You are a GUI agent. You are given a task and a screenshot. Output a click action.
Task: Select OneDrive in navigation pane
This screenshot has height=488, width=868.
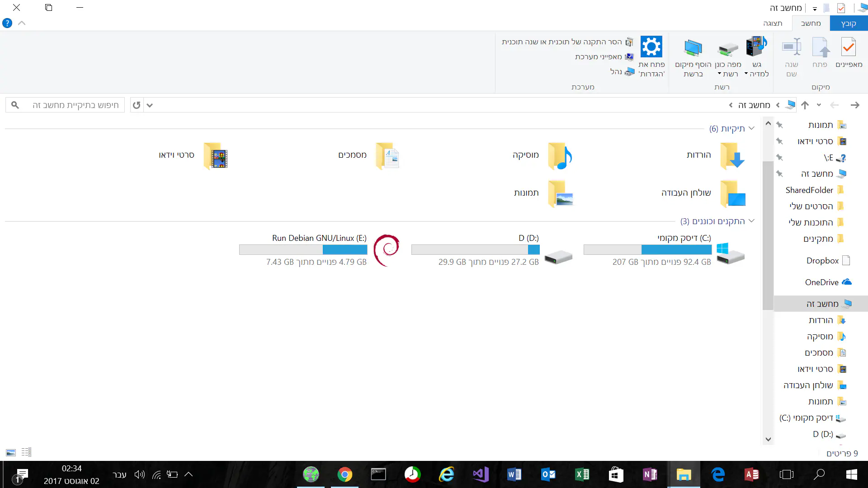pyautogui.click(x=821, y=282)
